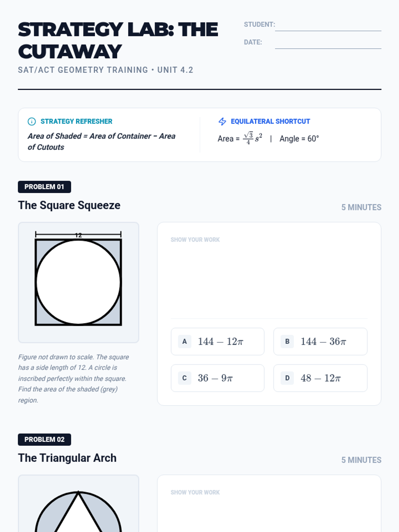Click the Problem 02 badge
The width and height of the screenshot is (399, 532).
click(44, 440)
